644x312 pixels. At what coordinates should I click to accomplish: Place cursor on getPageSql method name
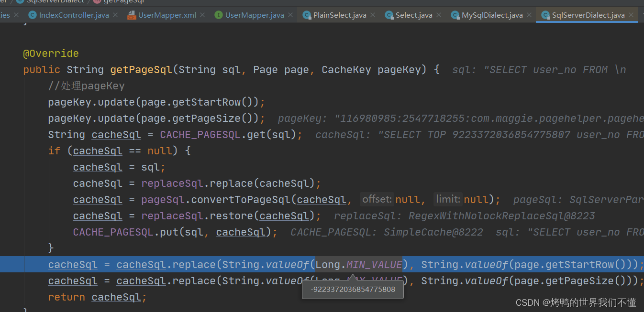(x=141, y=70)
